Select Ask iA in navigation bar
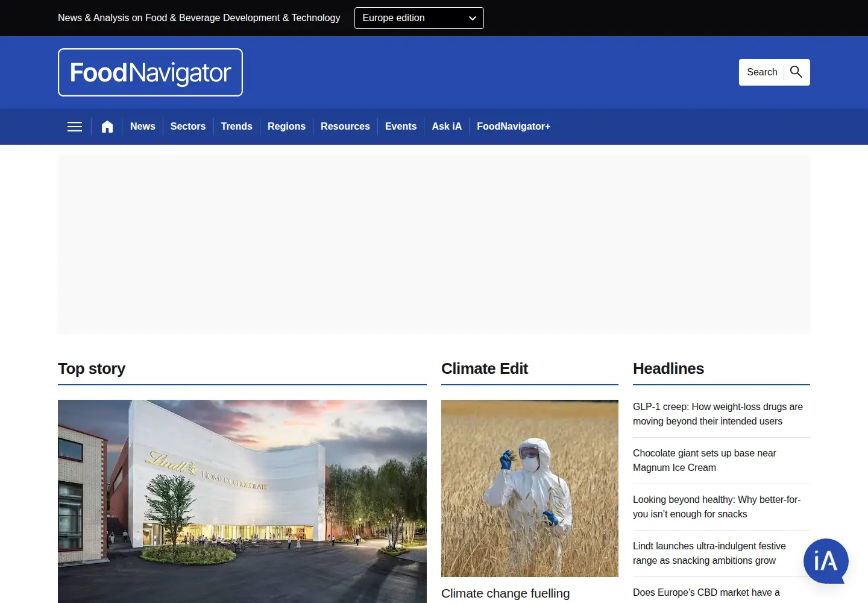 [x=447, y=127]
